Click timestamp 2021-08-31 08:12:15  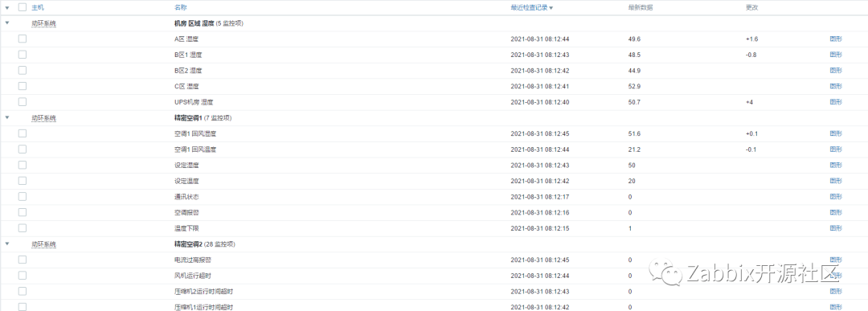coord(540,228)
